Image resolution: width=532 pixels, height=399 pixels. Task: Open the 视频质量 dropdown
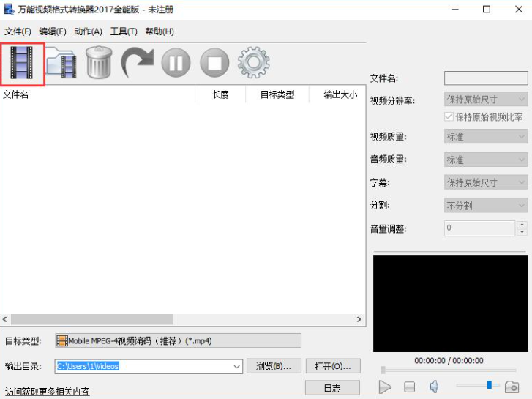click(486, 136)
